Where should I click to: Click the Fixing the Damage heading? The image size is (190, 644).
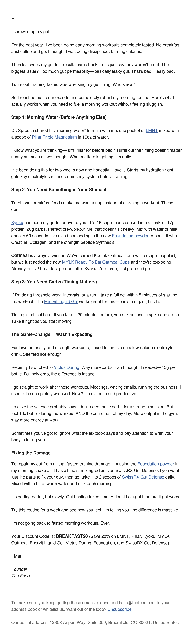coord(31,453)
